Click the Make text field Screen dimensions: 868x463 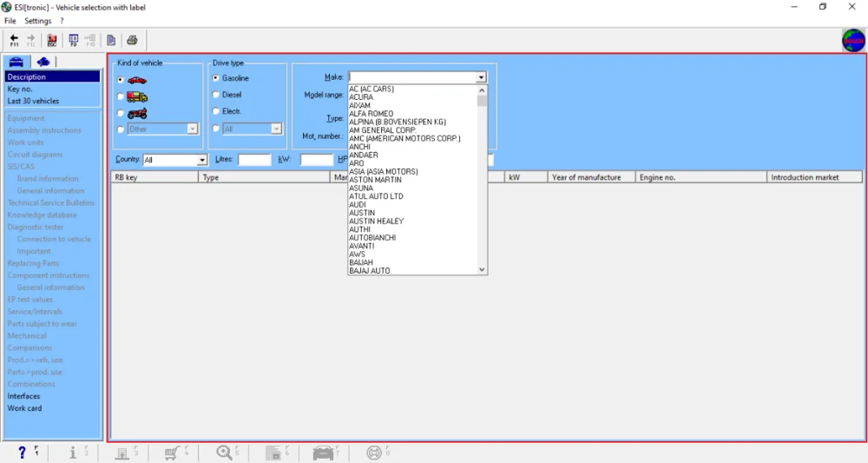point(411,77)
